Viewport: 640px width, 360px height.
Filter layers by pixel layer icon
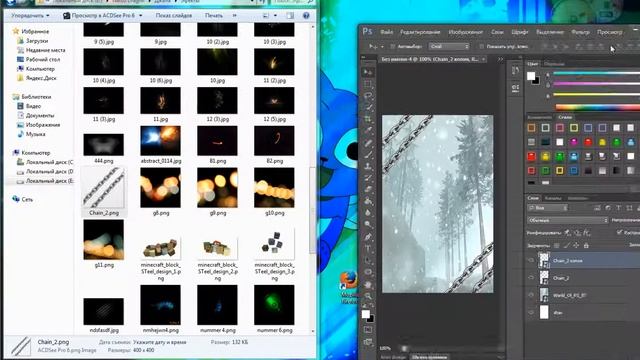click(597, 208)
